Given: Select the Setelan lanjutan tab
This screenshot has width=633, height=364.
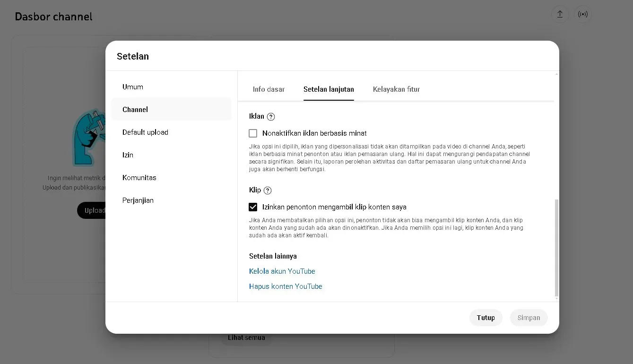Looking at the screenshot, I should pos(329,89).
